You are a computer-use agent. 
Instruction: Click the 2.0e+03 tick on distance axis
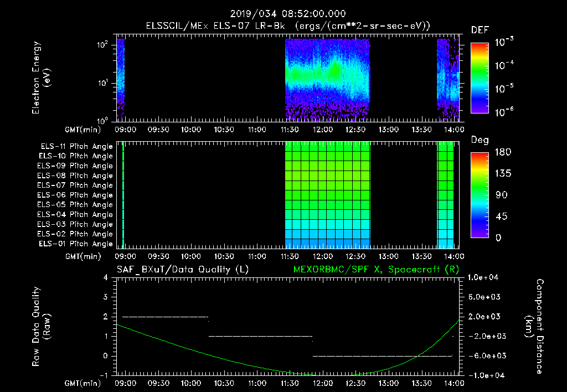point(484,317)
